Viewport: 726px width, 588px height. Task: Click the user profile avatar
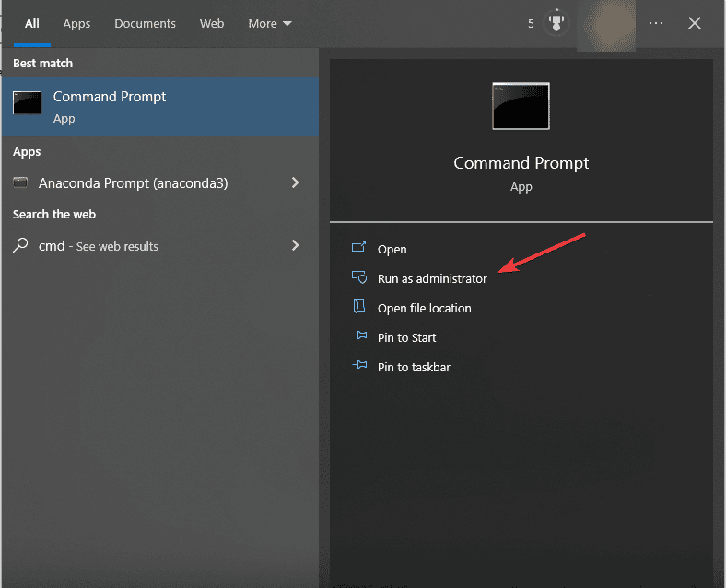[606, 25]
